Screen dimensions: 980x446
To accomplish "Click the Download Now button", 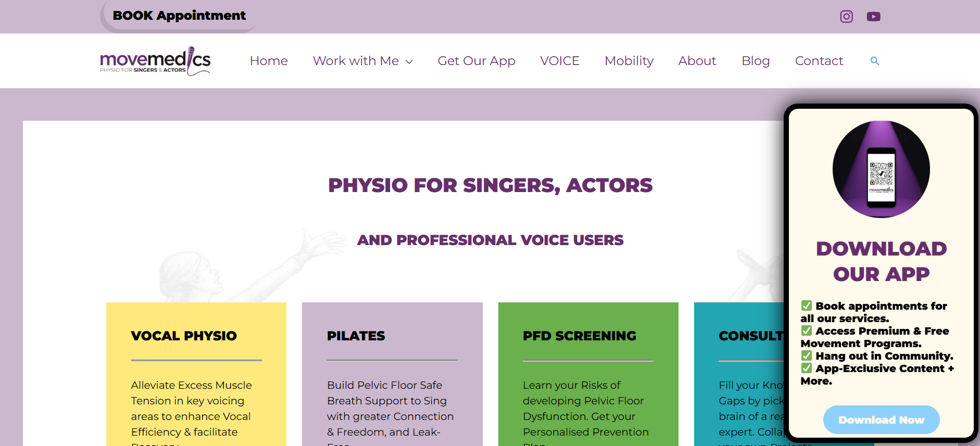I will pos(881,419).
